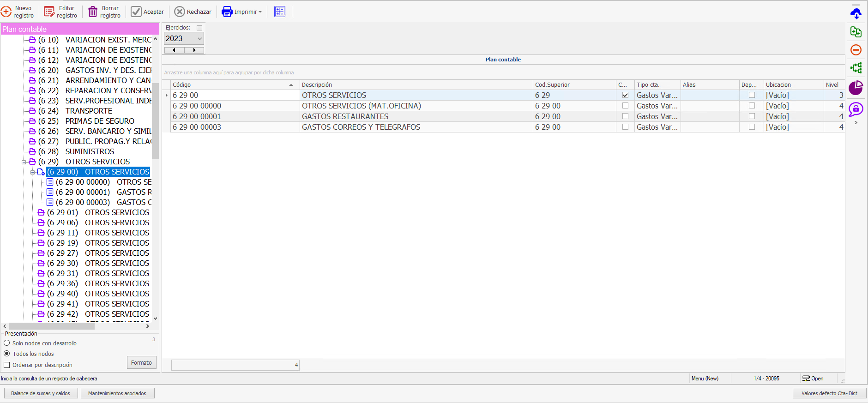Click the purple locked chat bubble icon
The width and height of the screenshot is (868, 403).
click(856, 109)
